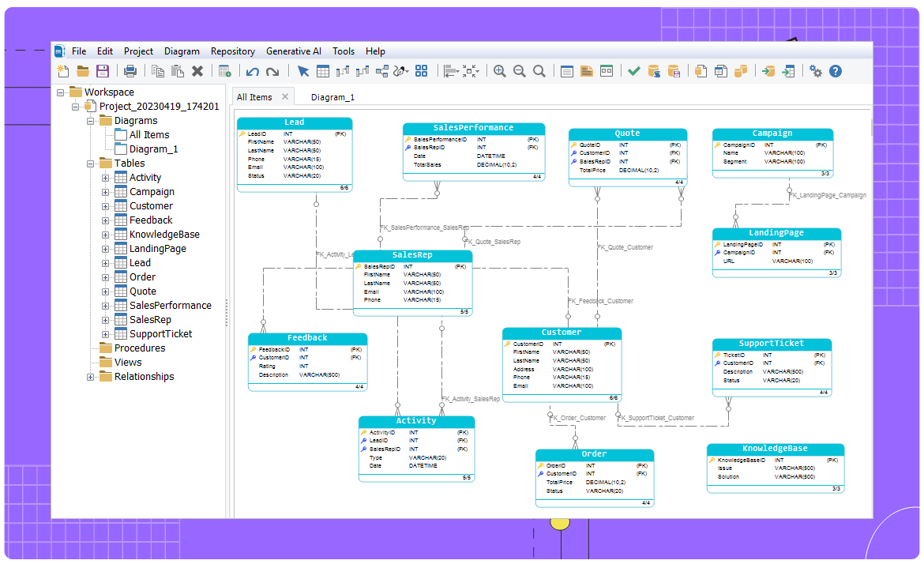Create a new project with the New icon
Screen dimensions: 924x564
point(63,71)
